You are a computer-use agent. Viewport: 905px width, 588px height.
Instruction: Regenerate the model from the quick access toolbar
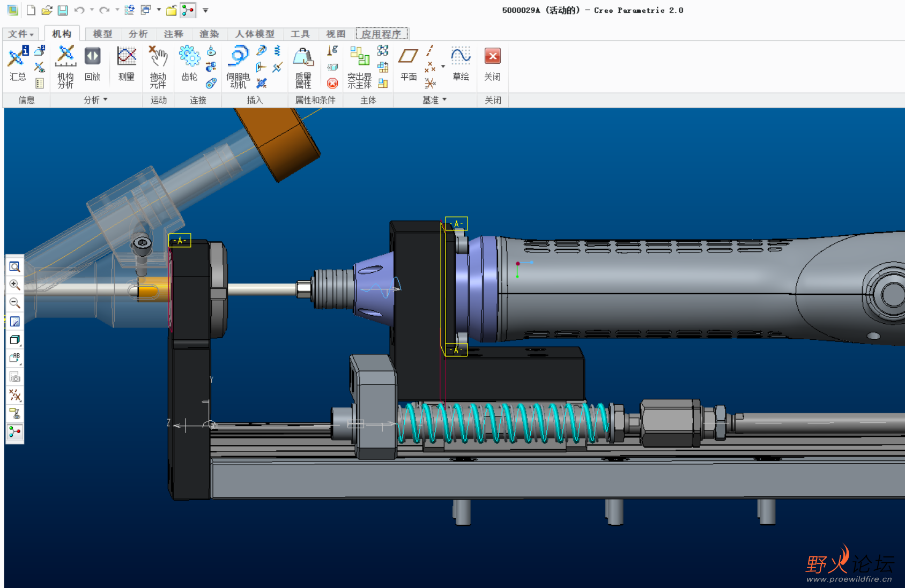(129, 10)
